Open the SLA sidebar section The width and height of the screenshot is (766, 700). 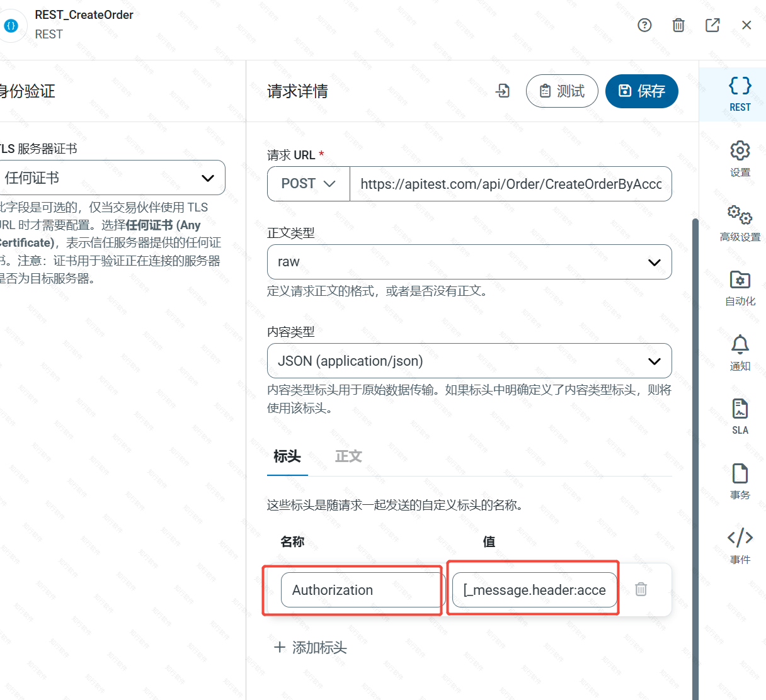[x=740, y=417]
